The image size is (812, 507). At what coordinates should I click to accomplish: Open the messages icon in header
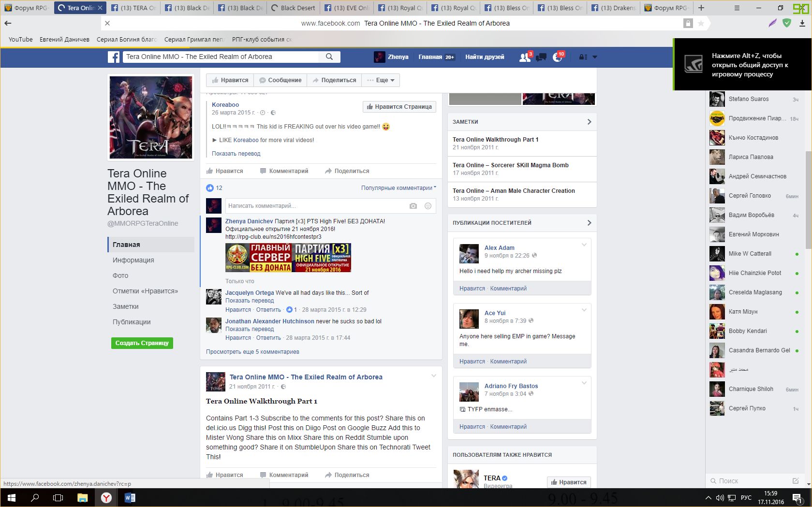tap(541, 57)
